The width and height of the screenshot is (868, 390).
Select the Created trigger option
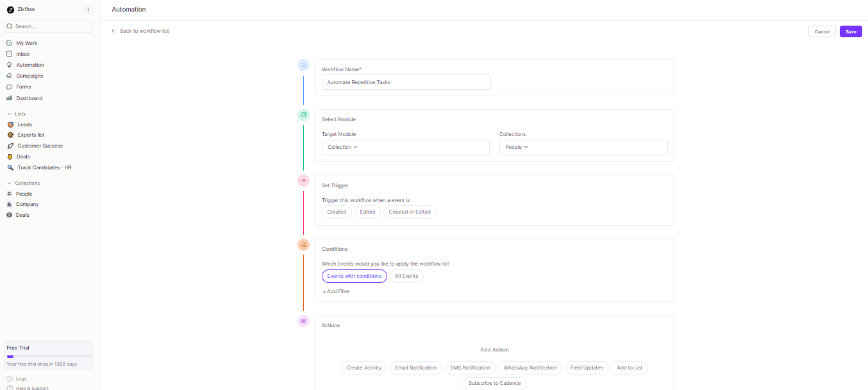337,212
